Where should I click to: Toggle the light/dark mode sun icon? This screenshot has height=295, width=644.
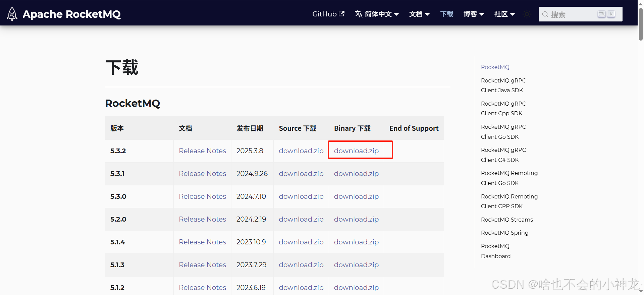coord(527,14)
